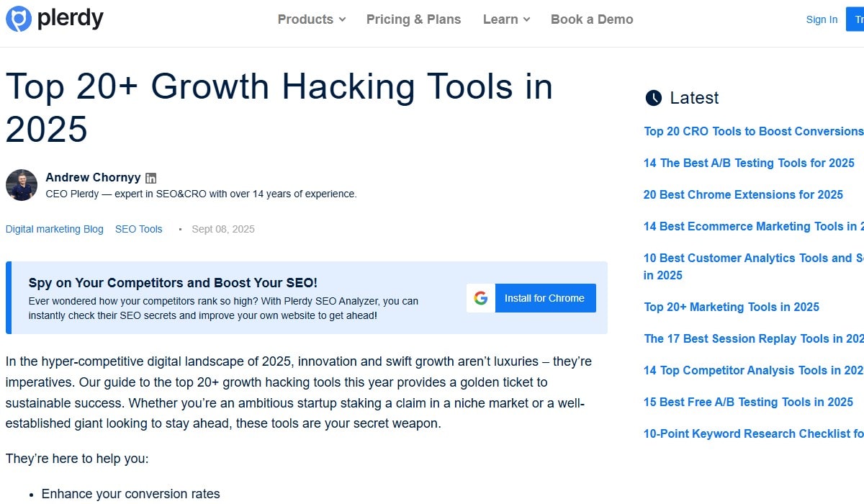Expand the Learn dropdown menu
This screenshot has width=864, height=504.
(x=506, y=19)
